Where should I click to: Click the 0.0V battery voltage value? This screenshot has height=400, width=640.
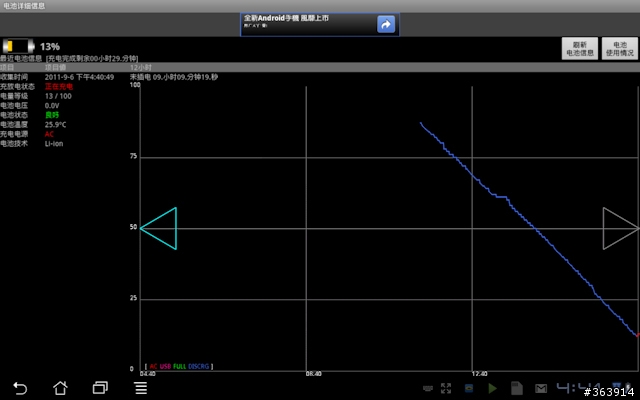click(x=52, y=106)
